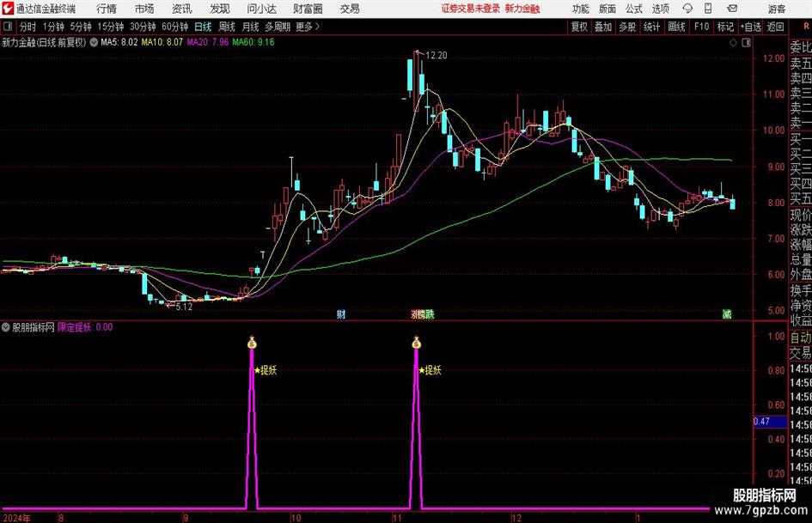Open the 财富圈 menu

tap(308, 9)
